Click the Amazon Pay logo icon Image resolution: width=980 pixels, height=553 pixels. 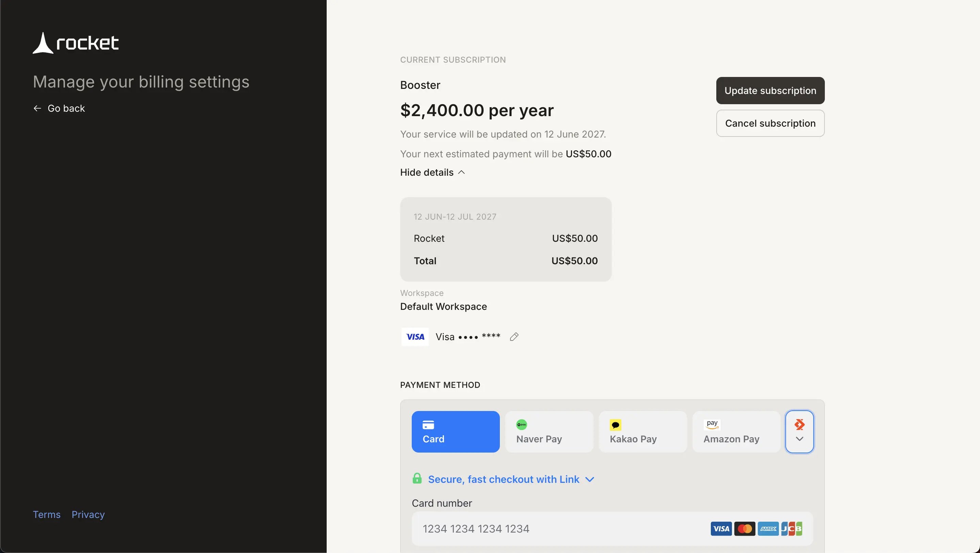[x=712, y=424]
